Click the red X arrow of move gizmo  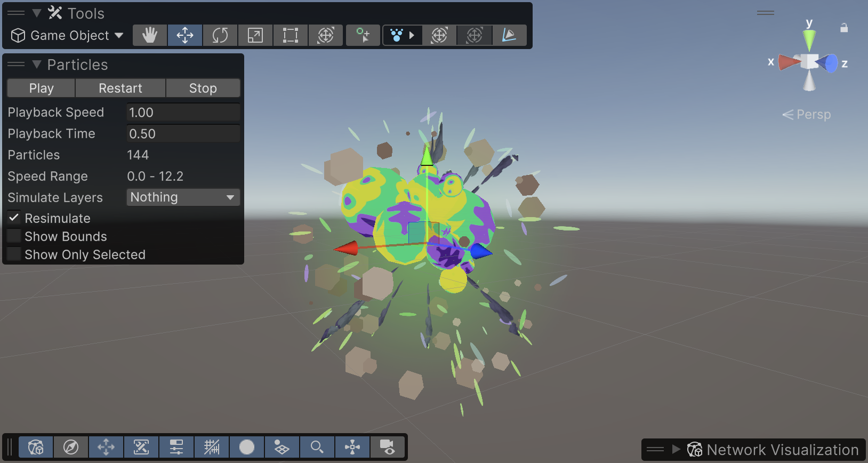point(346,248)
